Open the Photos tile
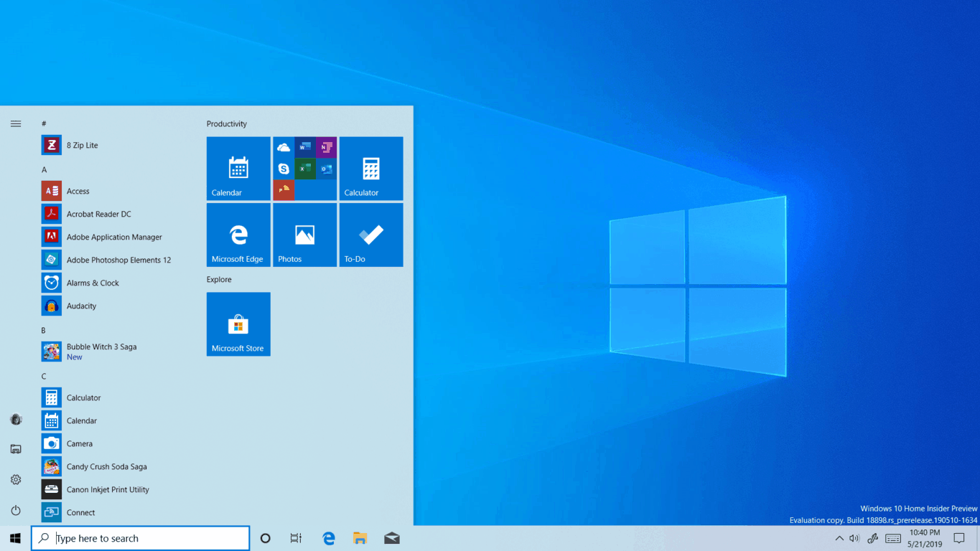Viewport: 980px width, 551px height. (x=304, y=235)
